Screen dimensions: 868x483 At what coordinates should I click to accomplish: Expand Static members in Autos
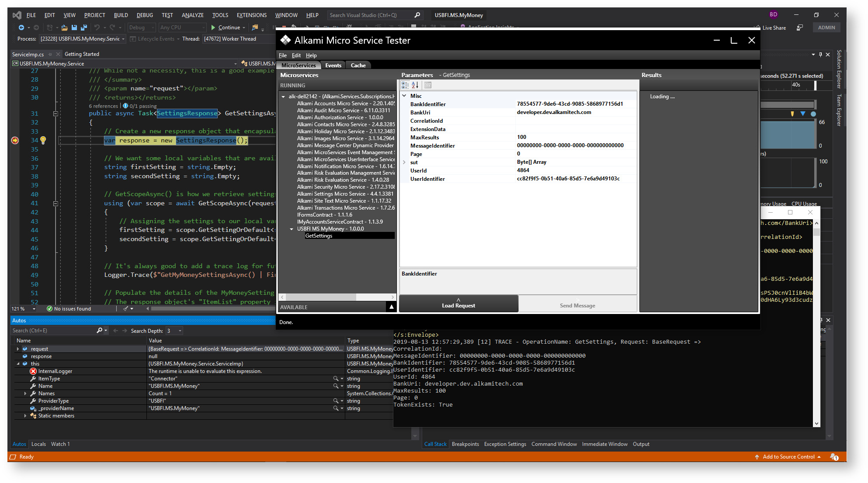coord(25,416)
